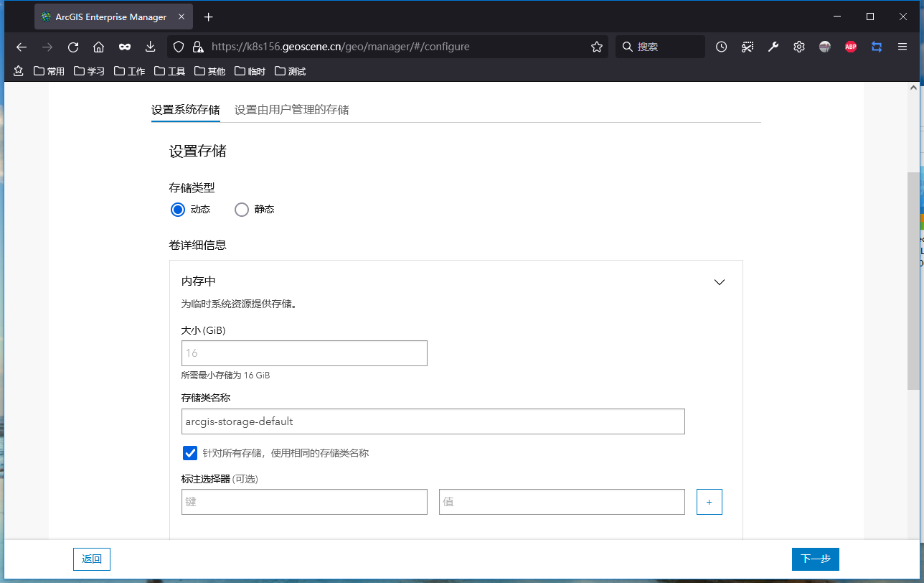
Task: Click the 键 label selector input
Action: point(304,502)
